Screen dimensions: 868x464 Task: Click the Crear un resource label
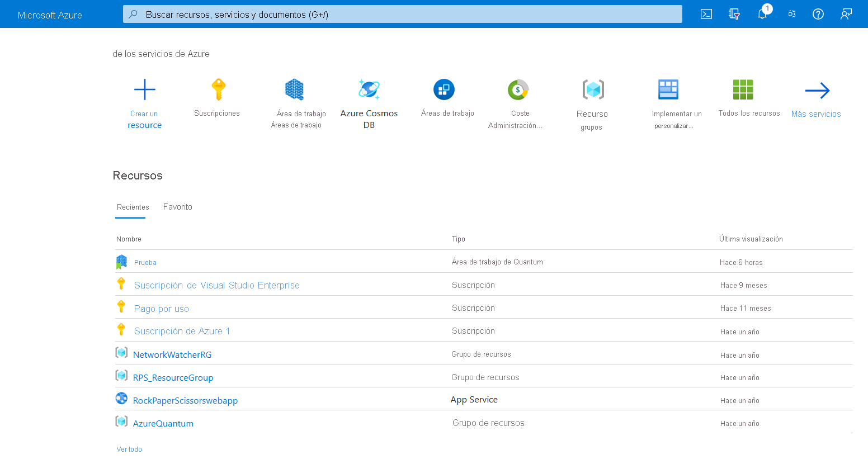click(144, 120)
